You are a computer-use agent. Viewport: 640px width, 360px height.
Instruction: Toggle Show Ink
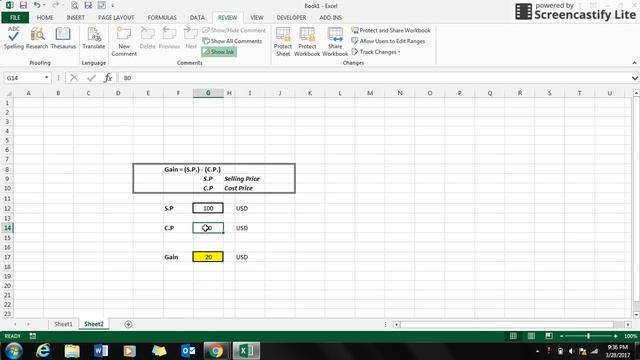point(219,52)
